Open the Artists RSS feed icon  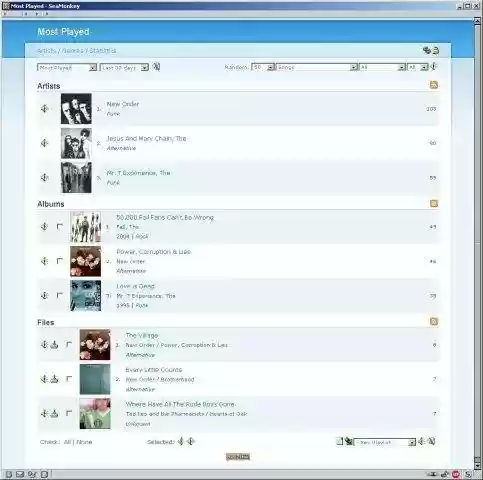434,85
